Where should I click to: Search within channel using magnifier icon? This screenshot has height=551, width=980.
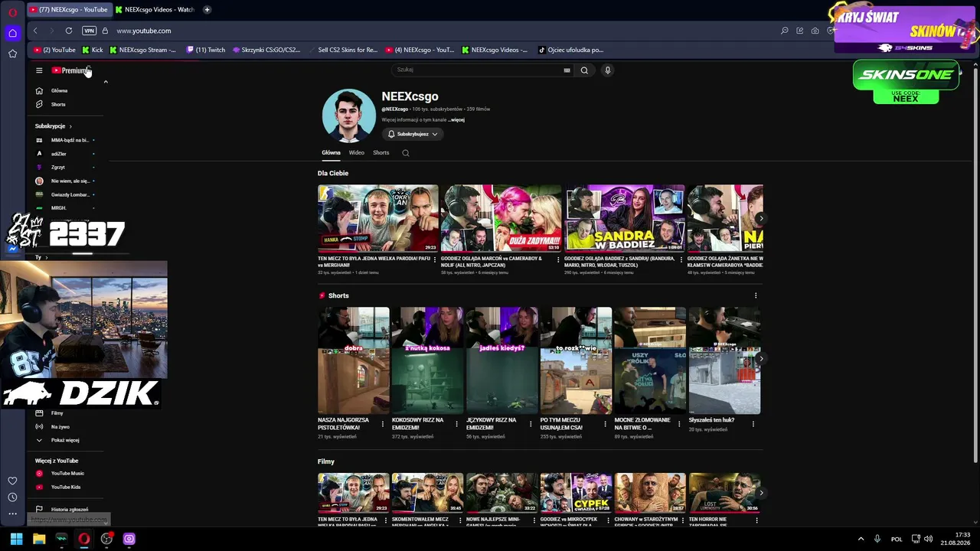tap(406, 153)
